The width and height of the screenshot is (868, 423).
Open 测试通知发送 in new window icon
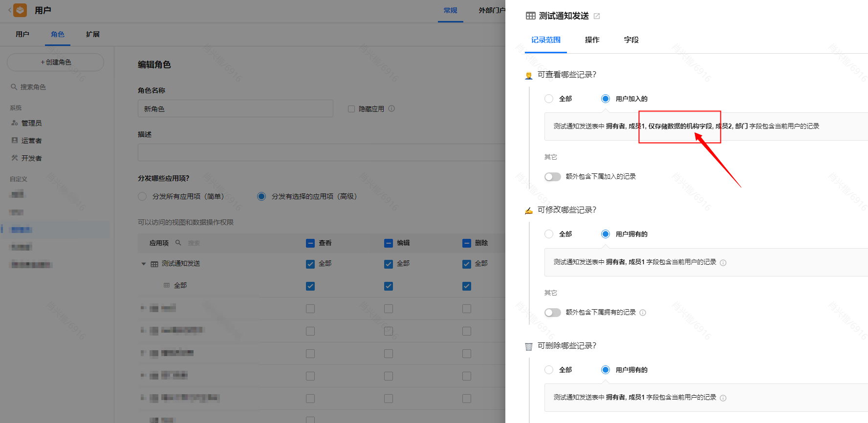click(597, 16)
